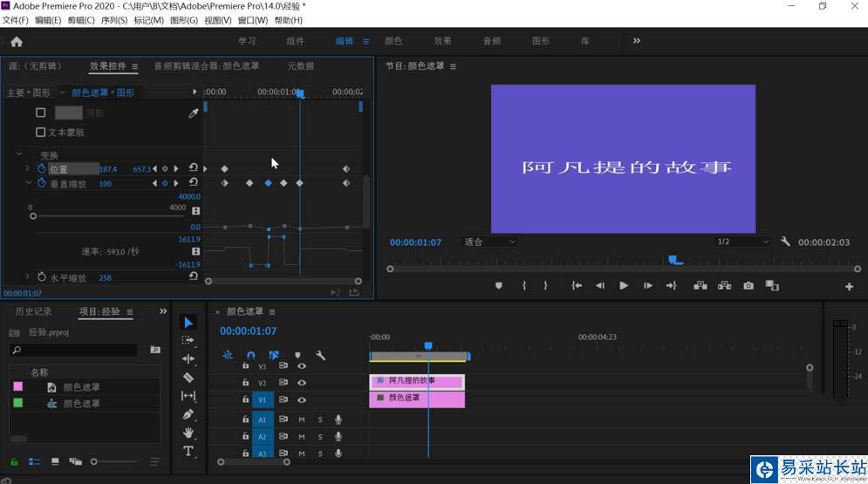The width and height of the screenshot is (868, 484).
Task: Collapse the 垂直缩放 property
Action: [28, 182]
